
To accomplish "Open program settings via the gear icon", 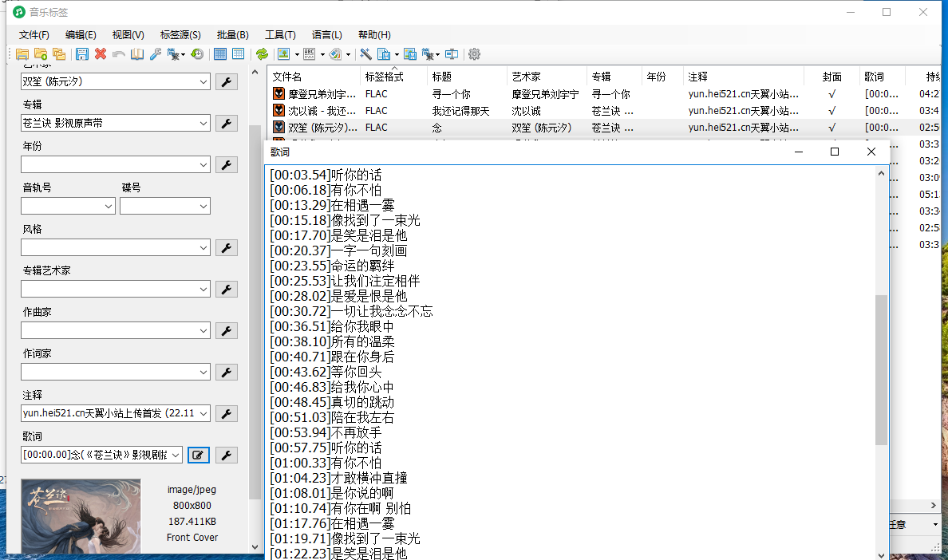I will click(474, 53).
